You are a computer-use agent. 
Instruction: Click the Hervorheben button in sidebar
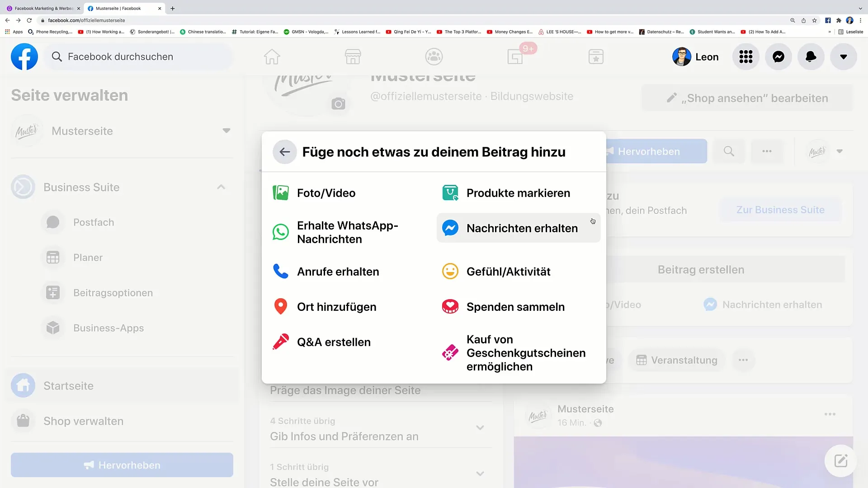(122, 465)
